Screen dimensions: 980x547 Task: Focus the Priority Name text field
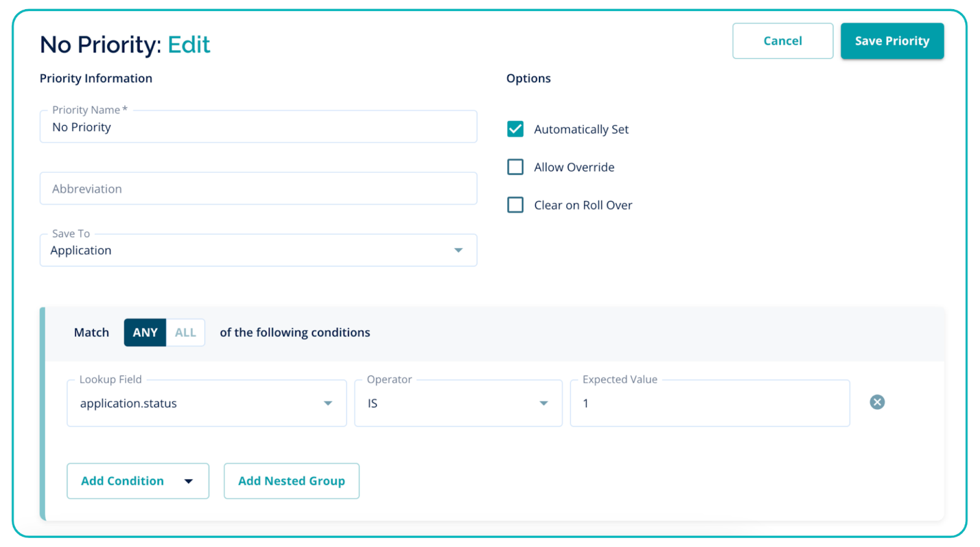(x=257, y=127)
